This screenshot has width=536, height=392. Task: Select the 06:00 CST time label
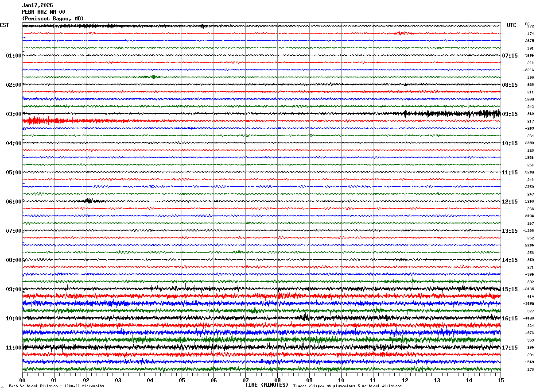tap(14, 202)
